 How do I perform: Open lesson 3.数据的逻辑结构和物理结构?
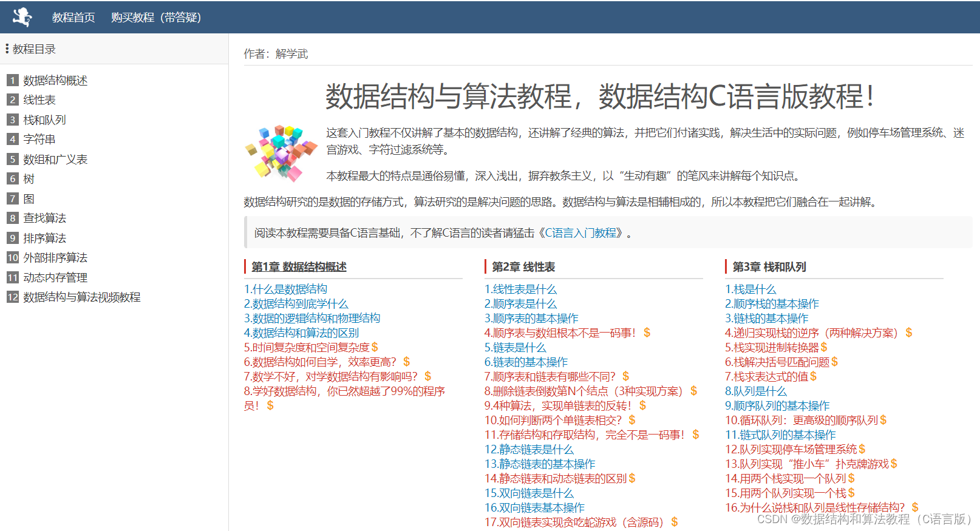(312, 319)
